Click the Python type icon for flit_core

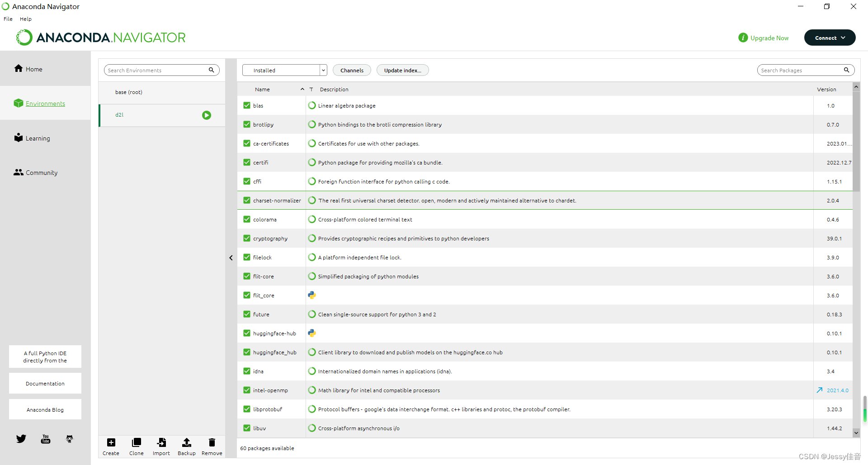pyautogui.click(x=312, y=295)
